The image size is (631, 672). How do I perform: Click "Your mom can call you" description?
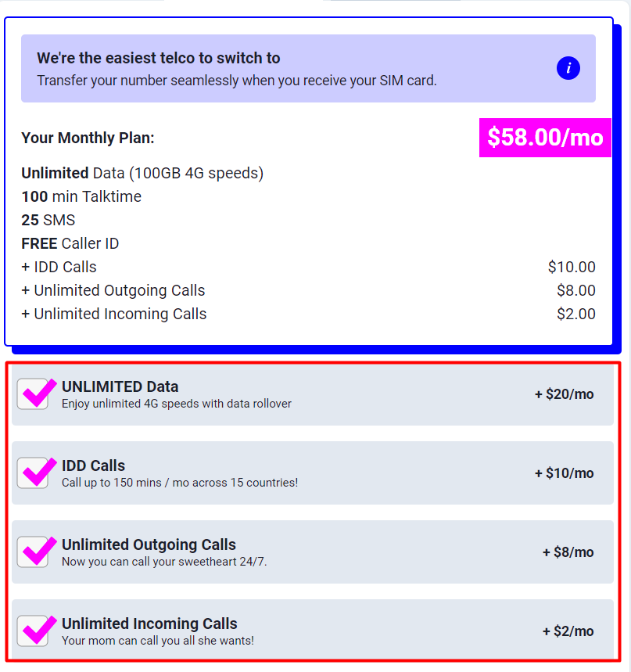[158, 641]
